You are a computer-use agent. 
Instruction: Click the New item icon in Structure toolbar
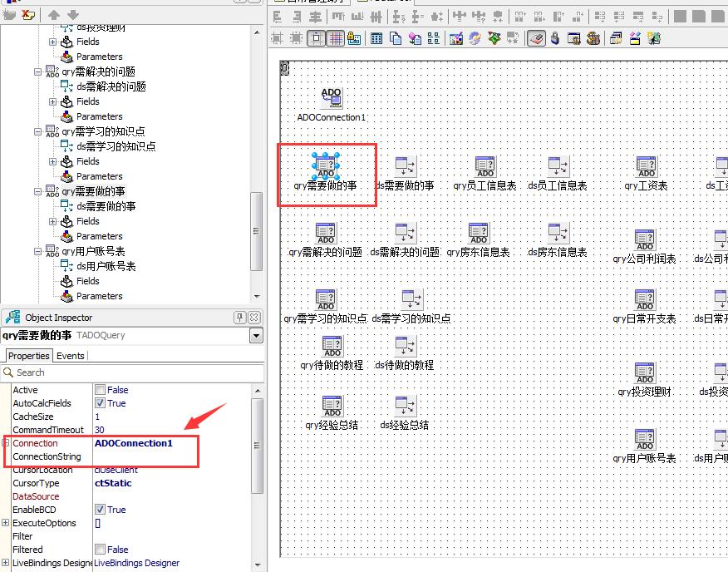coord(9,15)
